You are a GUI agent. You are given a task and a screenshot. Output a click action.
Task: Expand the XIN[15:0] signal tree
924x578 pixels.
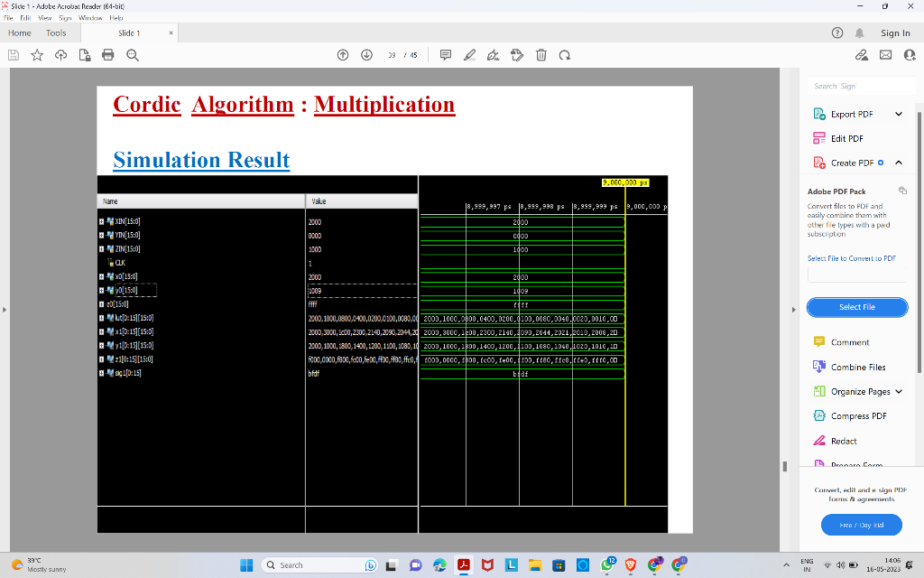click(x=99, y=220)
